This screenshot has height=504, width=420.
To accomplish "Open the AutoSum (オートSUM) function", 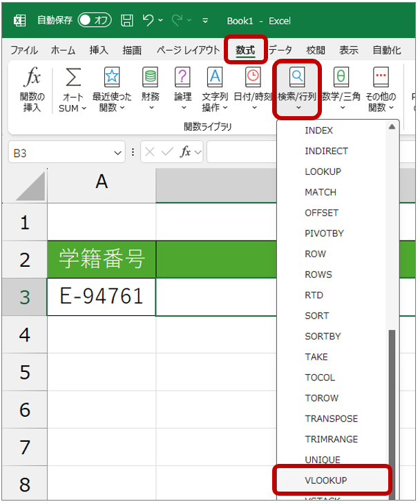I will [x=73, y=88].
